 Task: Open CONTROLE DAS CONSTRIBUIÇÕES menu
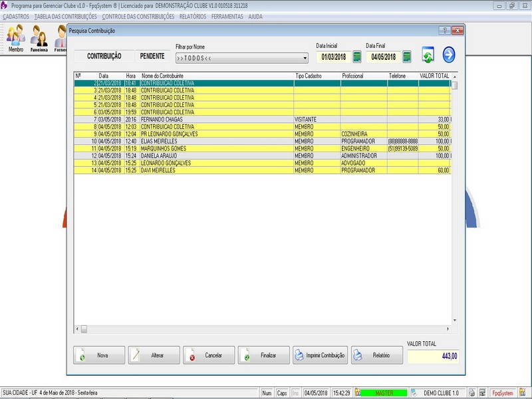(138, 17)
